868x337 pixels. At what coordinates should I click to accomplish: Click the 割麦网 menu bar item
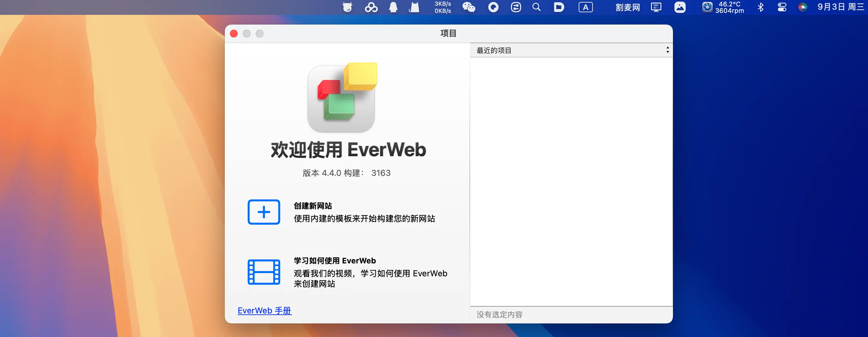coord(627,7)
